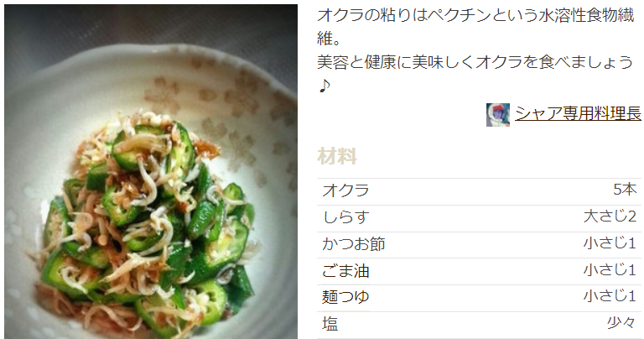
Task: Open the シャア専用料理長 author profile link
Action: pos(578,113)
